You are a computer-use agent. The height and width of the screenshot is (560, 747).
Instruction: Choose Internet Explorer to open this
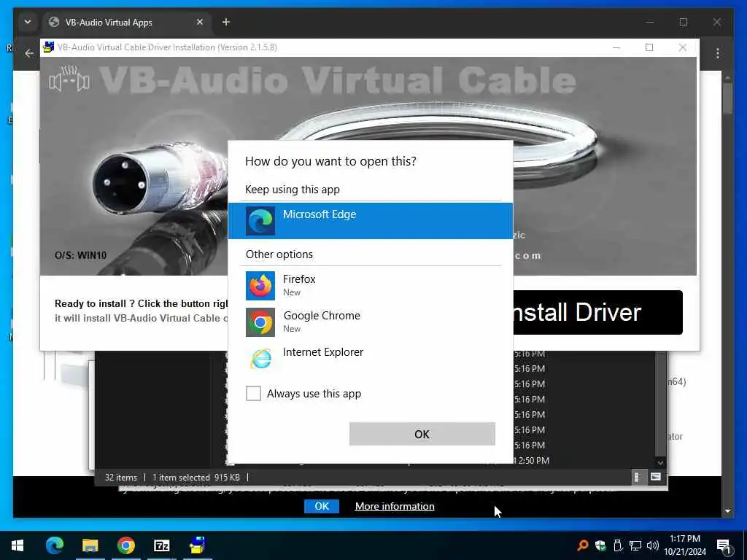pos(370,357)
